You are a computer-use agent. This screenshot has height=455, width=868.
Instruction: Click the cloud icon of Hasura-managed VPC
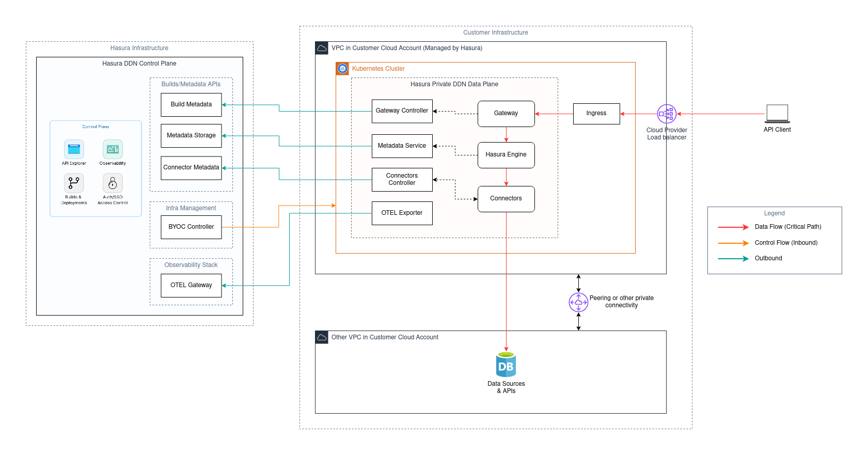pos(322,48)
